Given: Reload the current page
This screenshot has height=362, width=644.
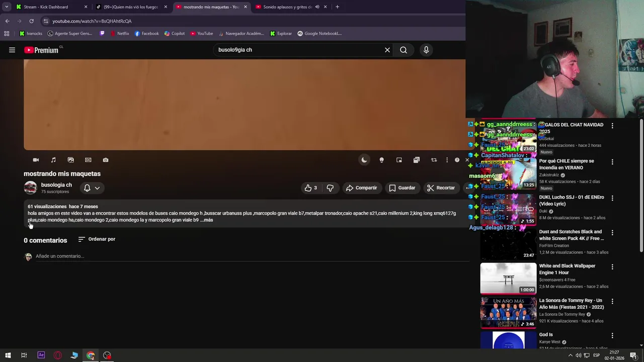Looking at the screenshot, I should point(31,21).
